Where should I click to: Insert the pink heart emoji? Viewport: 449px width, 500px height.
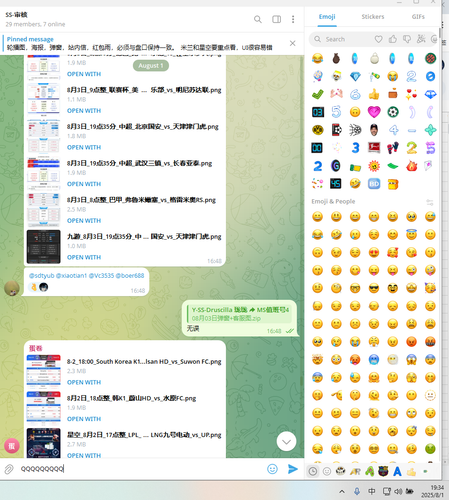[x=374, y=112]
